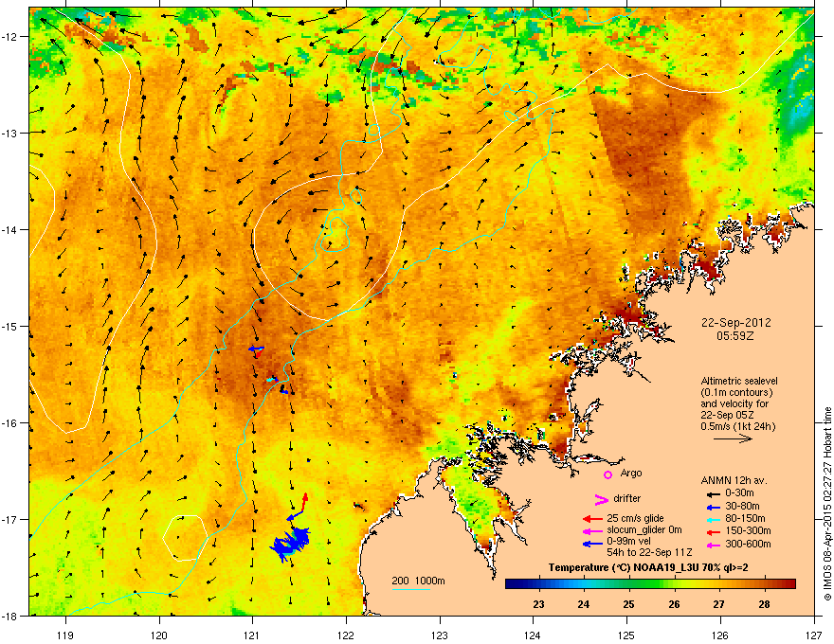This screenshot has height=644, width=834.
Task: Click the -15 latitude axis label
Action: 9,326
